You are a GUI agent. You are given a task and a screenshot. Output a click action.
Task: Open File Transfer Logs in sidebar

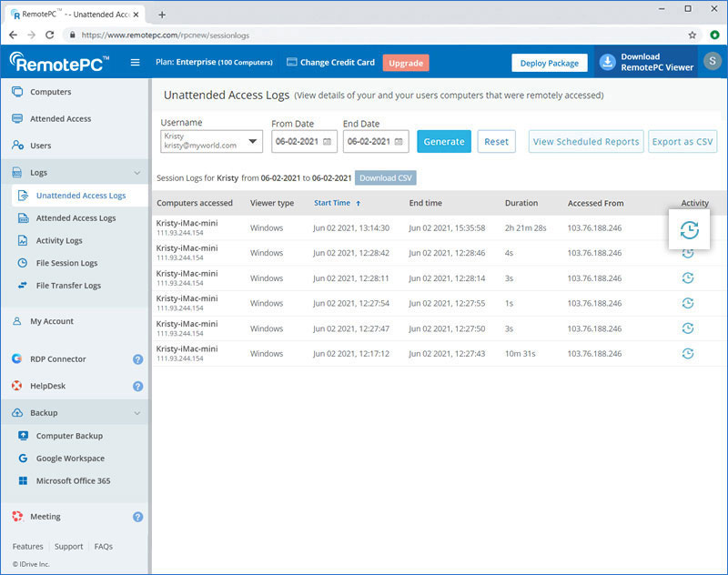point(68,286)
